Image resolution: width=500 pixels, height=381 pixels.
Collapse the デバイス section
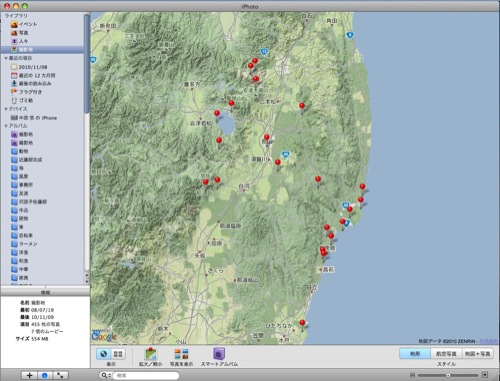click(x=6, y=109)
